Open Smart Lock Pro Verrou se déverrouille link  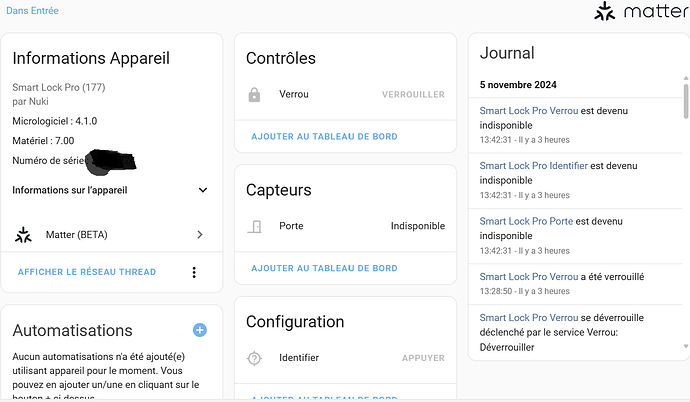pyautogui.click(x=529, y=318)
